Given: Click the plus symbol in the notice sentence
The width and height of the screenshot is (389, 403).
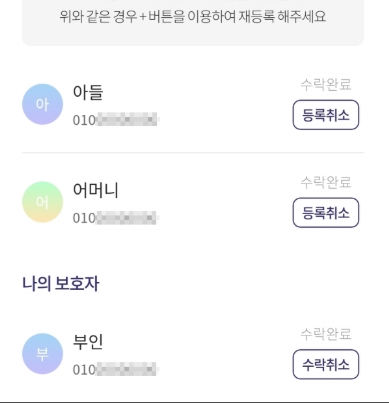Looking at the screenshot, I should [143, 17].
